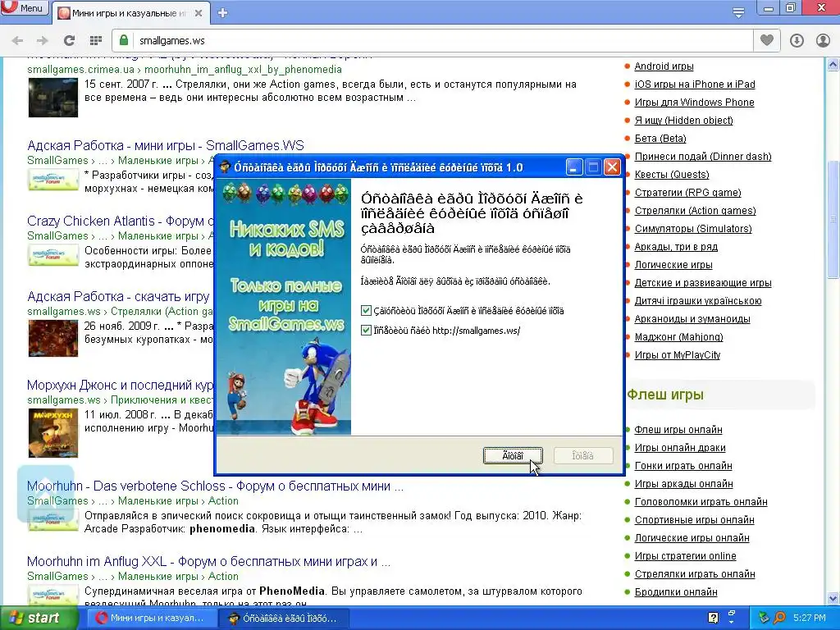This screenshot has height=630, width=840.
Task: Open Игры аркады онлайн link
Action: (x=683, y=484)
